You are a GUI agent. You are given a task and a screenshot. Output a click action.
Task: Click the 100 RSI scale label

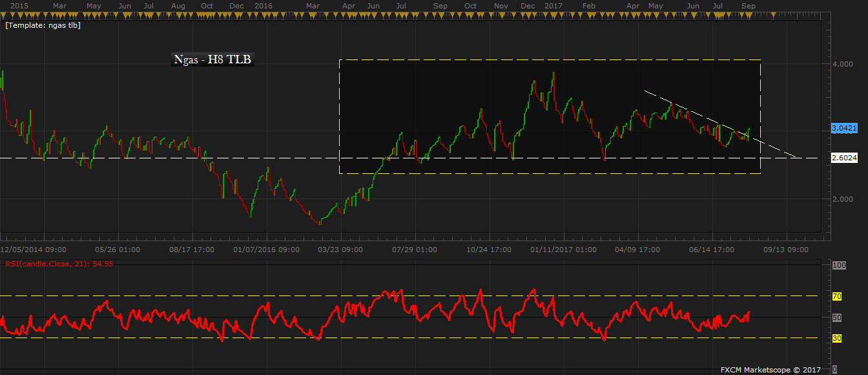tap(838, 266)
